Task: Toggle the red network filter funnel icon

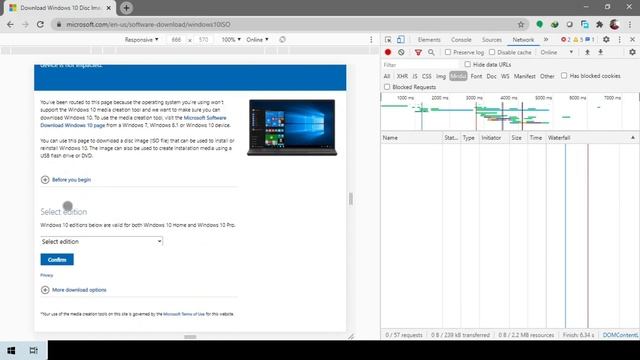Action: pos(418,52)
